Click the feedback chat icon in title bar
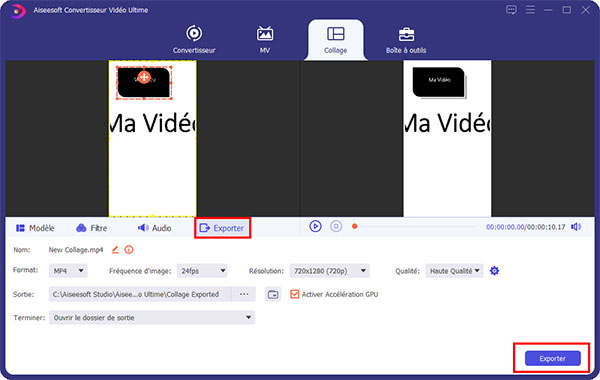Screen dimensions: 600x380 [511, 10]
